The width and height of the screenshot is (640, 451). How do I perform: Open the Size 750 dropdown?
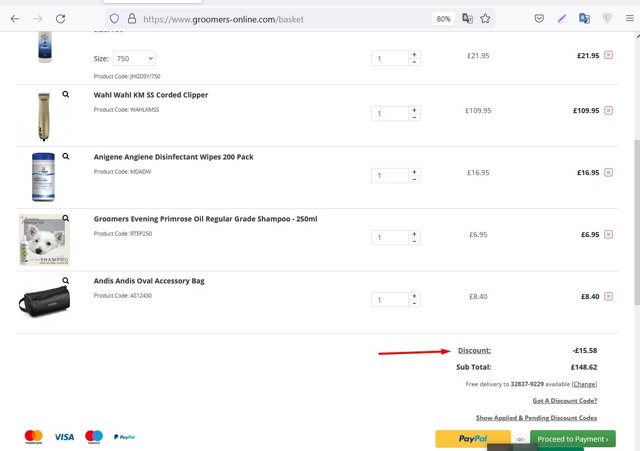pyautogui.click(x=134, y=58)
